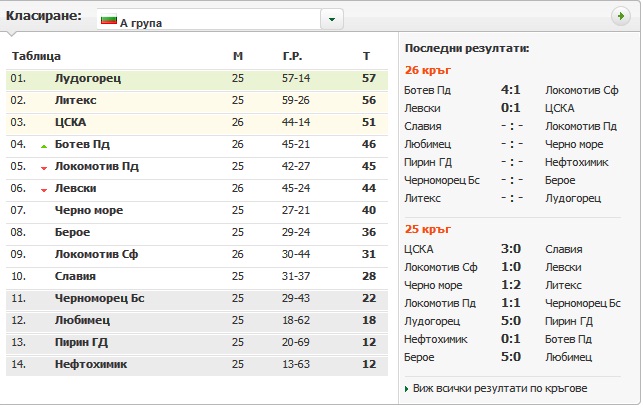
Task: Select Черноморец Бс in the standings table
Action: pos(100,298)
